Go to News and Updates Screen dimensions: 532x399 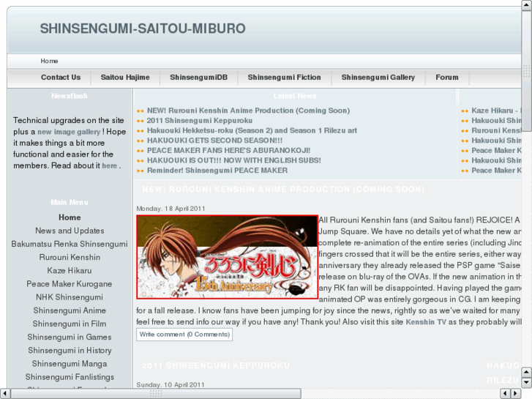click(70, 231)
